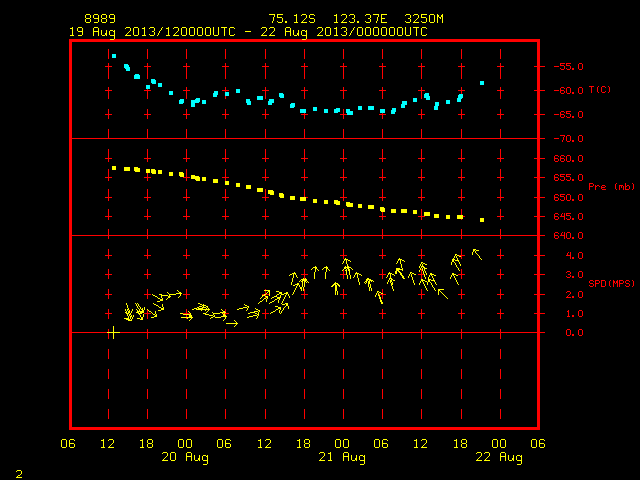Screen dimensions: 640x480
Task: Click the number 2 in bottom-left corner
Action: (x=19, y=474)
